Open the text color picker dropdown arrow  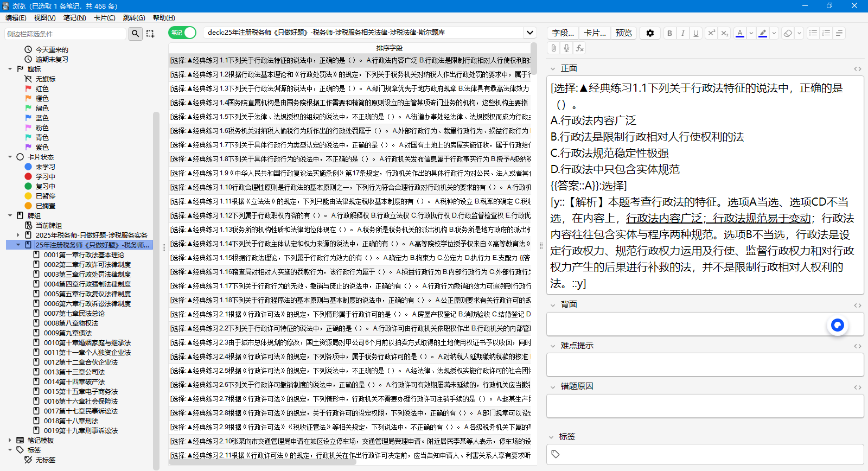751,33
